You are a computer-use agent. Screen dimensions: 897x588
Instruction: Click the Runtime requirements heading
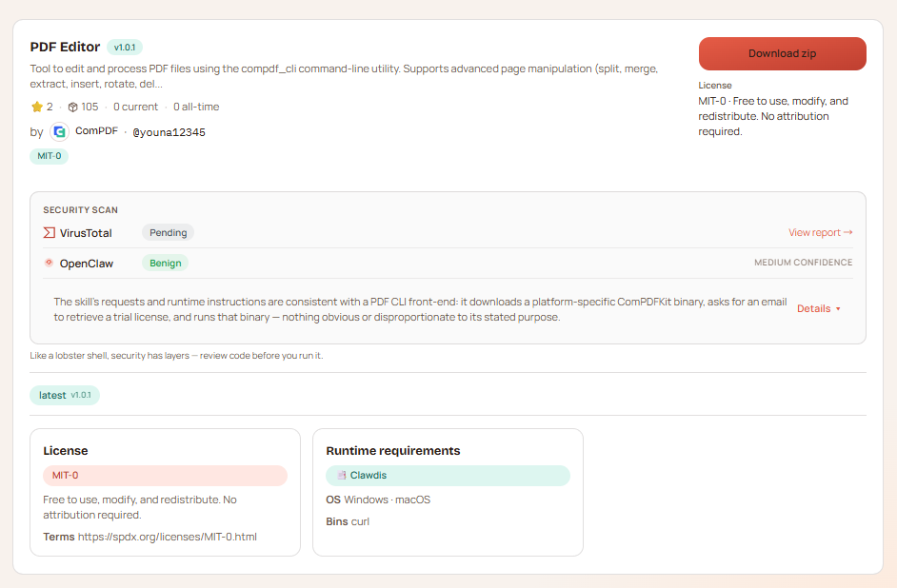393,451
